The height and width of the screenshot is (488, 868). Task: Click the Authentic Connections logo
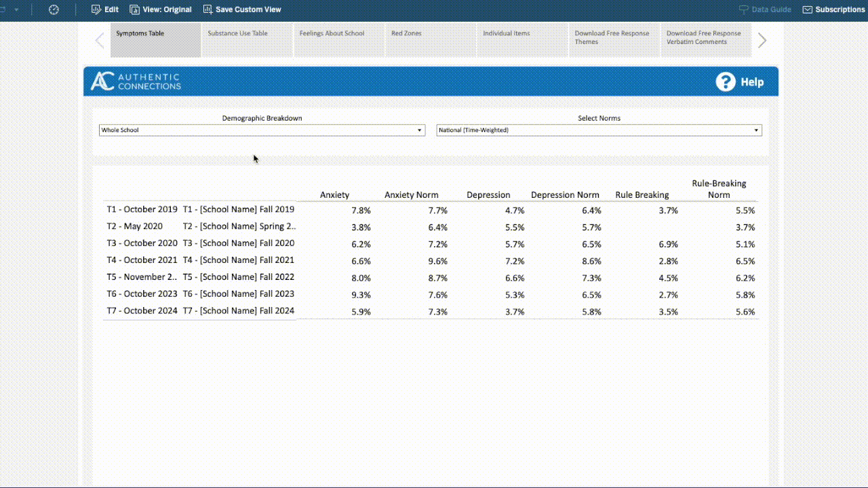[x=136, y=81]
